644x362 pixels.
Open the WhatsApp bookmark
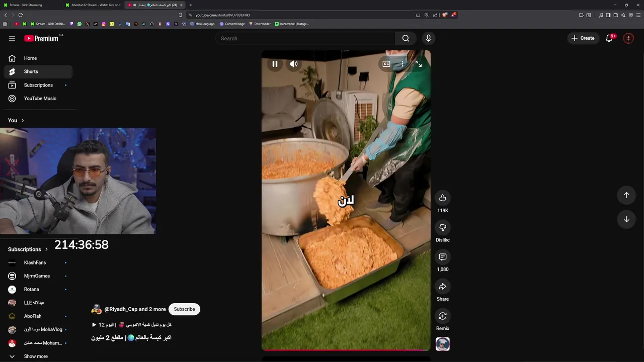coord(79,24)
